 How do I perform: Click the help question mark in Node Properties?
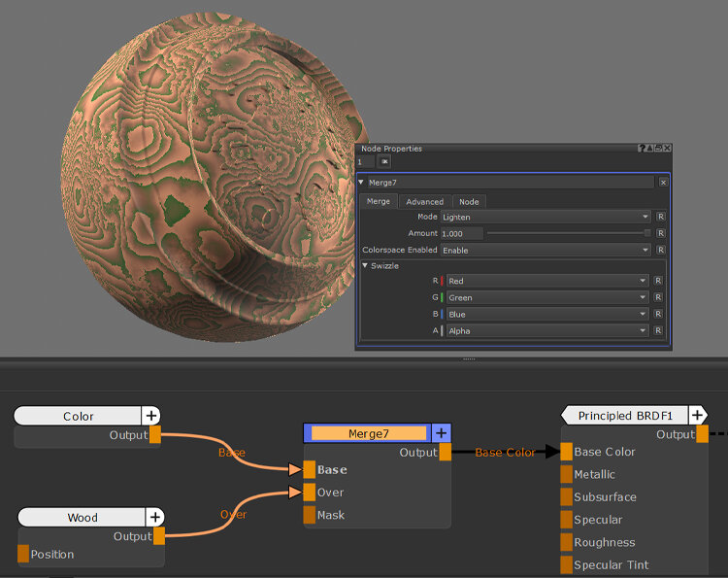642,149
